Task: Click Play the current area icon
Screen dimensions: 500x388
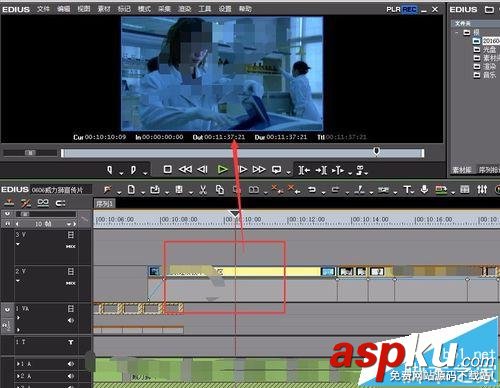Action: coord(338,170)
